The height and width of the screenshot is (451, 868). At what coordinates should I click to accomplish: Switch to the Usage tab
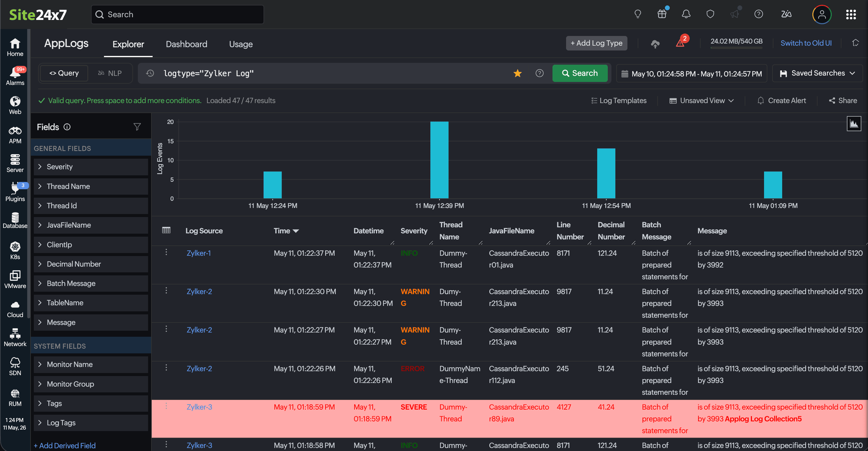click(241, 44)
